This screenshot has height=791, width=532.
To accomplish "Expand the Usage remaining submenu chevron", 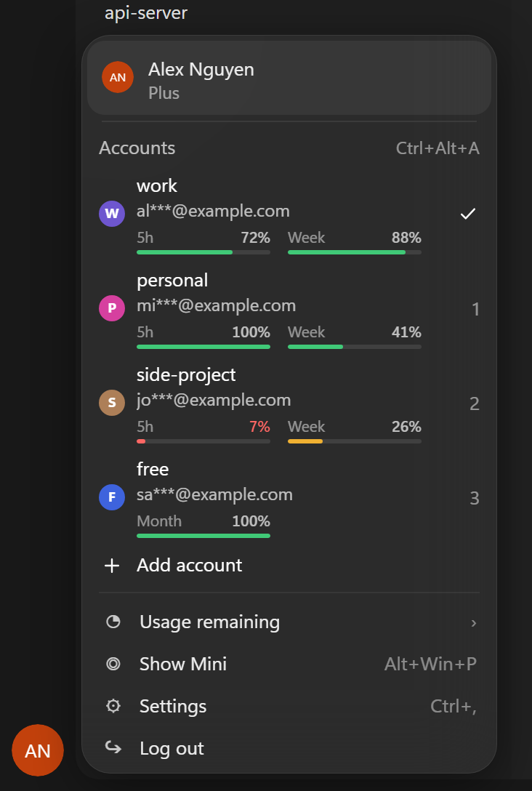I will [x=474, y=623].
